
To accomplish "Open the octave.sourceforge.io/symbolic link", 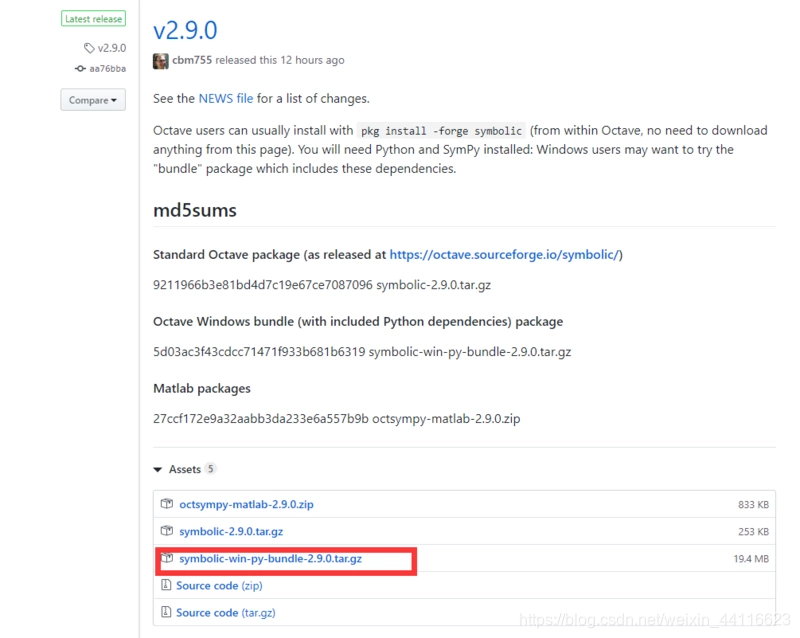I will pos(504,255).
